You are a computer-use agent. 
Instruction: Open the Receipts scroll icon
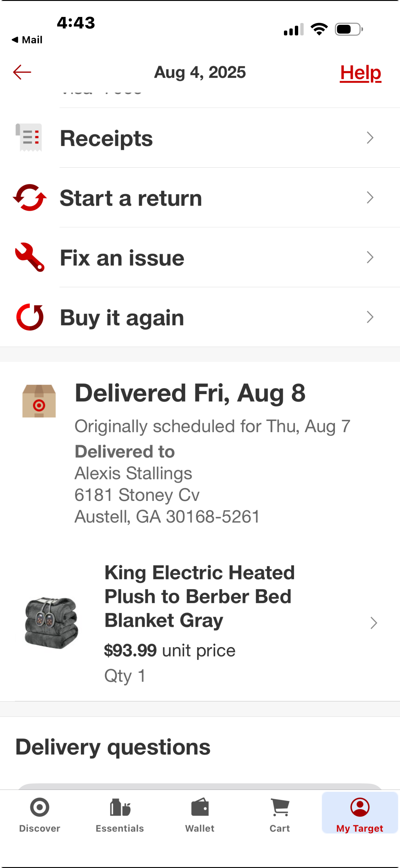coord(29,137)
